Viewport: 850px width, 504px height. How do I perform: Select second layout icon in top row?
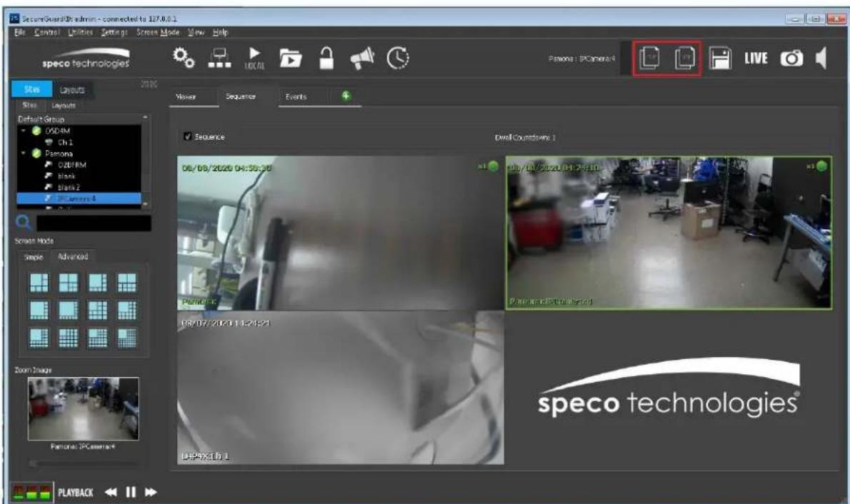point(69,283)
